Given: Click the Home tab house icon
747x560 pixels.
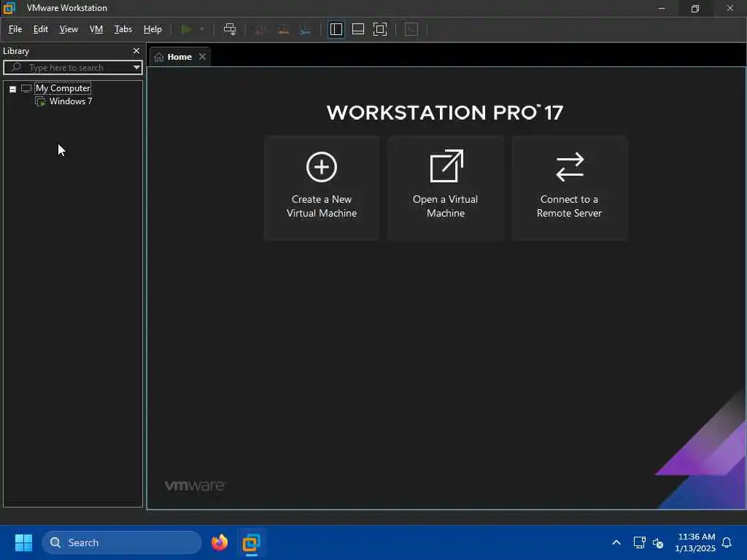Looking at the screenshot, I should 158,57.
